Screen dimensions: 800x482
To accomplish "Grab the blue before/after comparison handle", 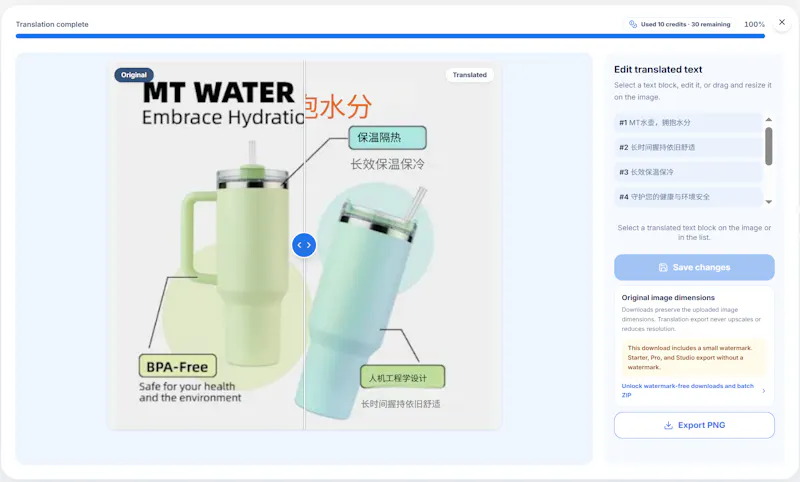I will pos(304,245).
